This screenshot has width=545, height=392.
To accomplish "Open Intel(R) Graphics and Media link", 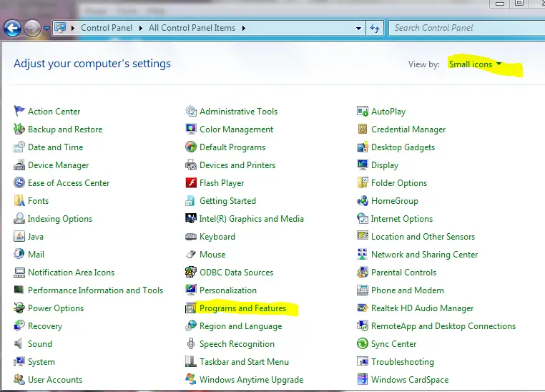I will pos(251,219).
